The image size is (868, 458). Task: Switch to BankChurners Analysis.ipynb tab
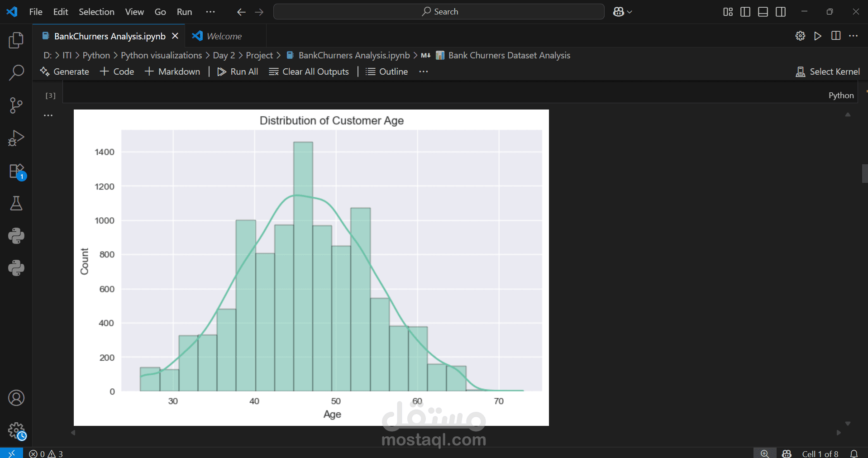click(x=110, y=36)
